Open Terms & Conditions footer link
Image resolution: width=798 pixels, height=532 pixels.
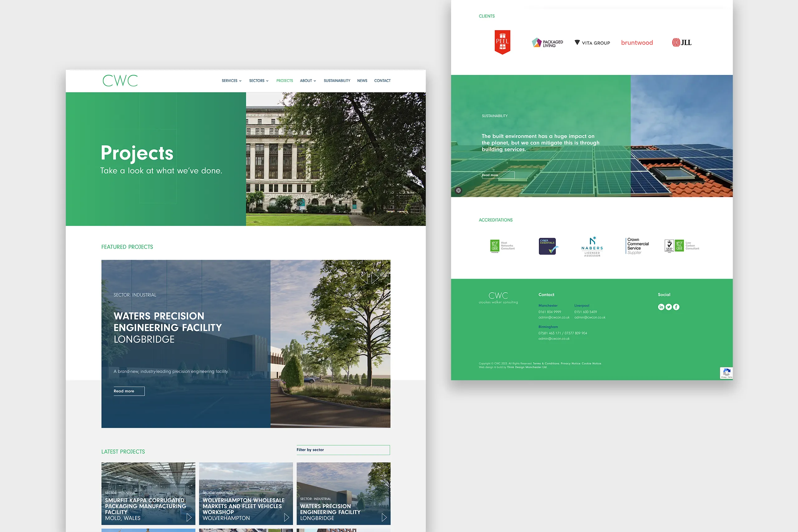tap(546, 363)
